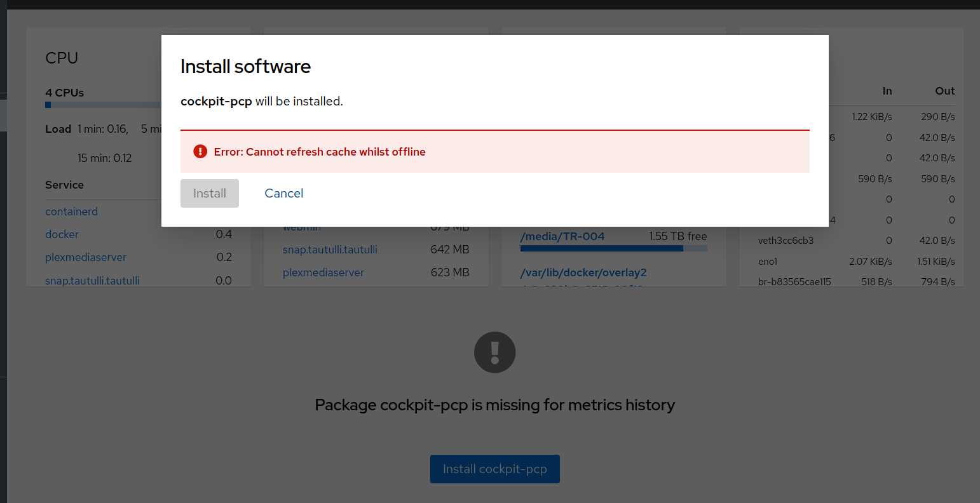Image resolution: width=980 pixels, height=503 pixels.
Task: Open plexmediaserver using 623 MB of memory
Action: [x=323, y=272]
